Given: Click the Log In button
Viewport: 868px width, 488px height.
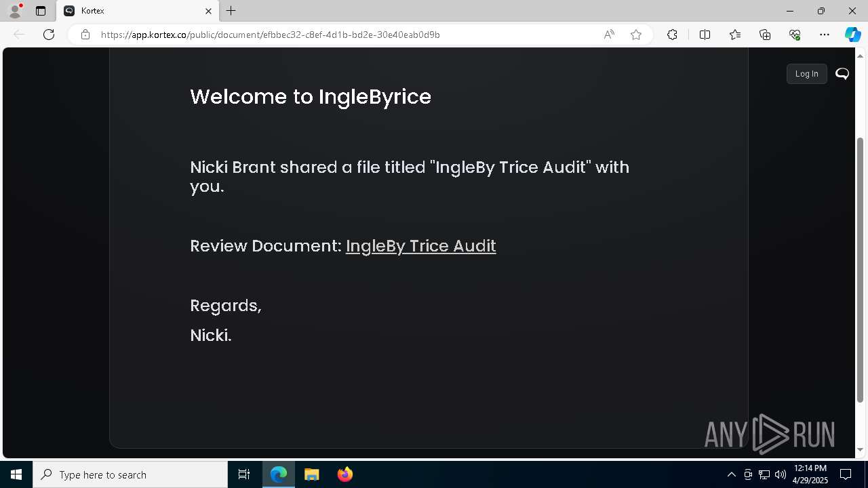Looking at the screenshot, I should (x=806, y=74).
